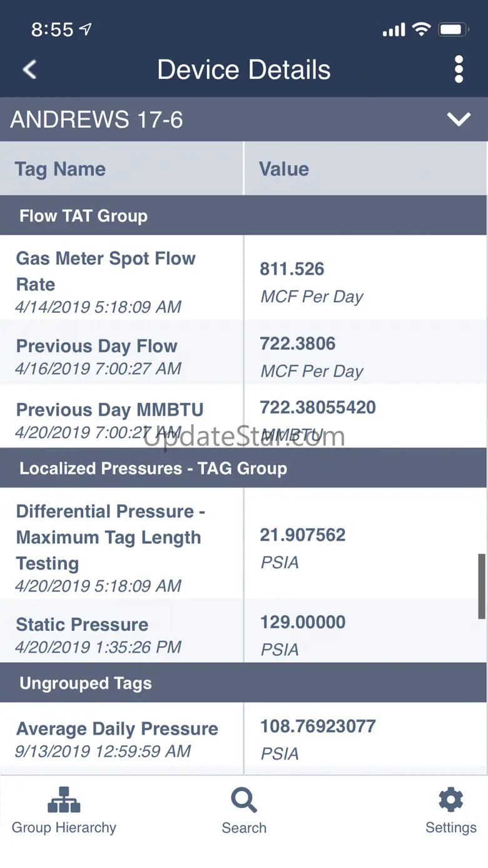The width and height of the screenshot is (488, 868).
Task: Open the Settings gear tab
Action: coord(450,810)
